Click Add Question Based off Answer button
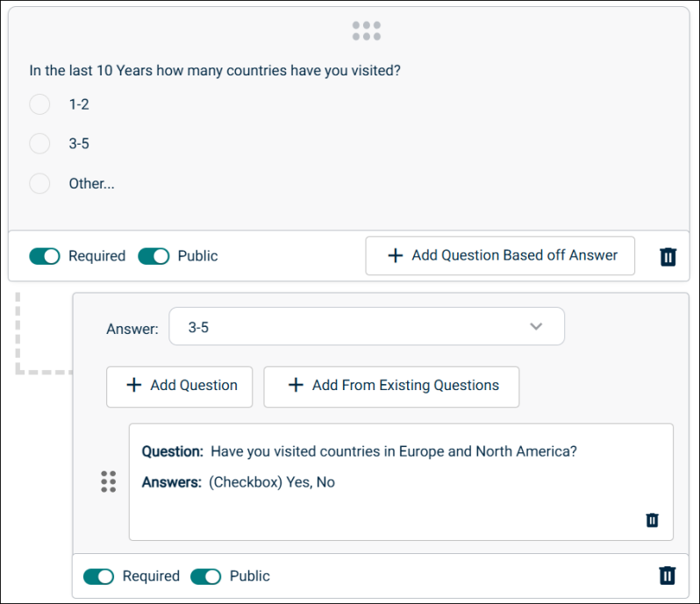Viewport: 700px width, 604px height. 500,256
